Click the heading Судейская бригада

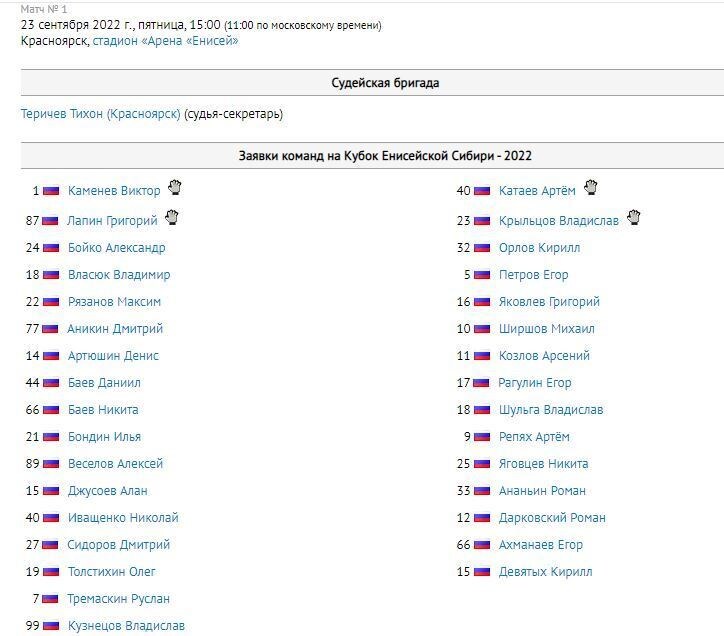[385, 83]
